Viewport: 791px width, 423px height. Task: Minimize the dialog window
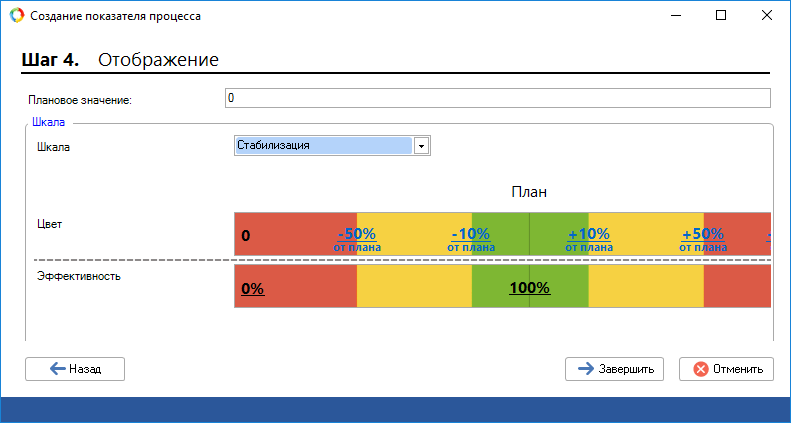pyautogui.click(x=675, y=16)
